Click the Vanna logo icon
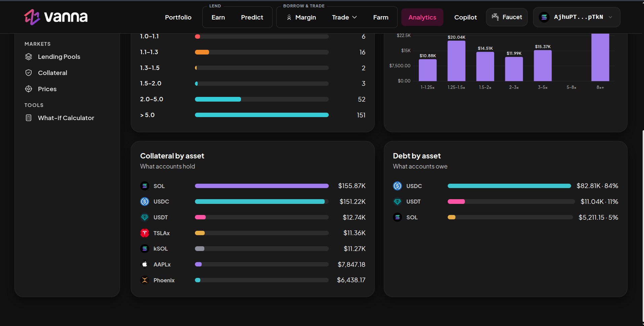644x326 pixels. 32,17
